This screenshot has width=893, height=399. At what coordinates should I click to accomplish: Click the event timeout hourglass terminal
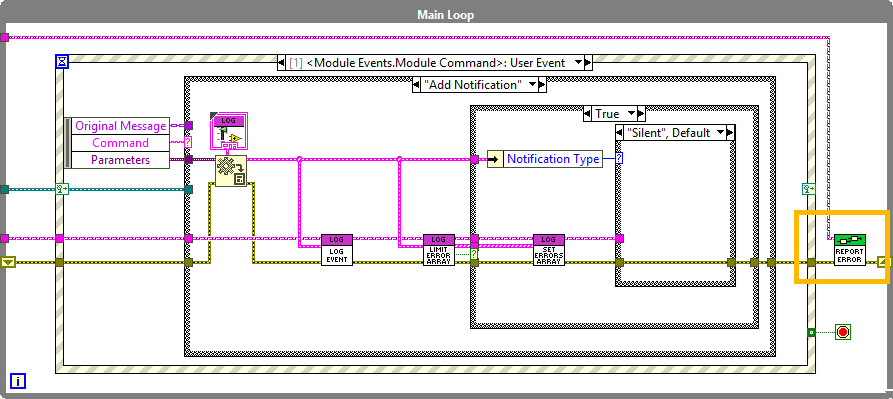click(62, 61)
